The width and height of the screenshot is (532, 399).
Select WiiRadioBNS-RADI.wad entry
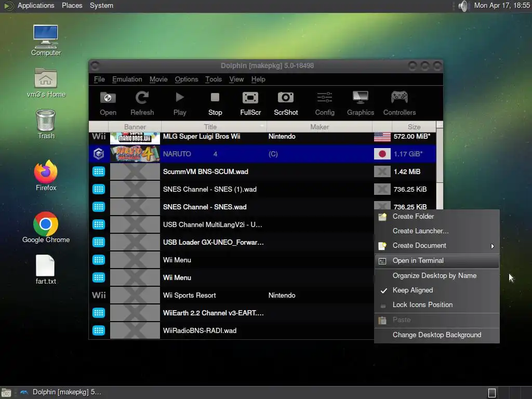tap(199, 330)
